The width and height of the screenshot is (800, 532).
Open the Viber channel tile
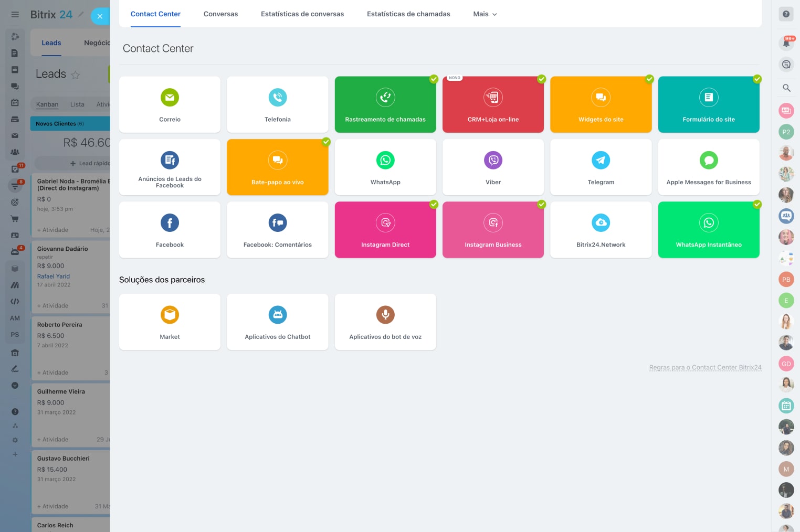click(493, 167)
